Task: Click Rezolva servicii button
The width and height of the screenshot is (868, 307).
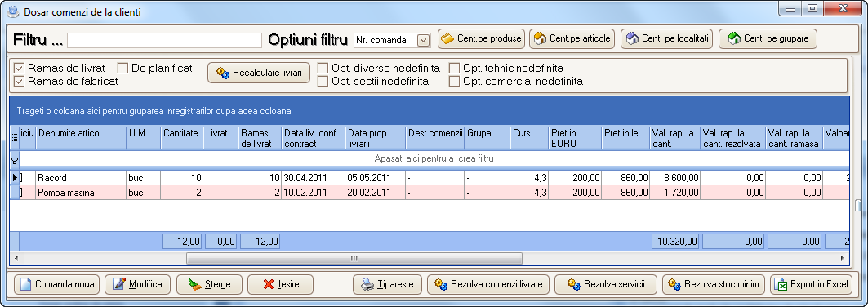Action: click(606, 284)
